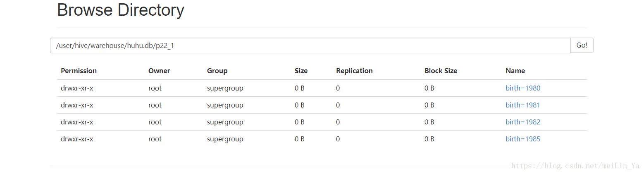Click the Permission column header

pos(79,71)
